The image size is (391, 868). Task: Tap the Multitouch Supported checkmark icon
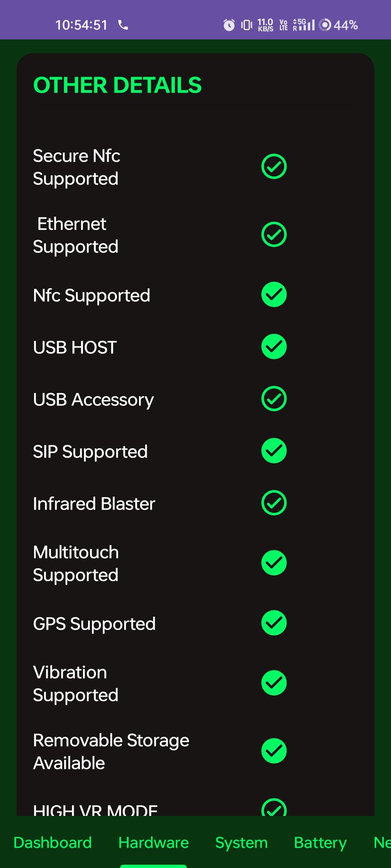point(274,563)
